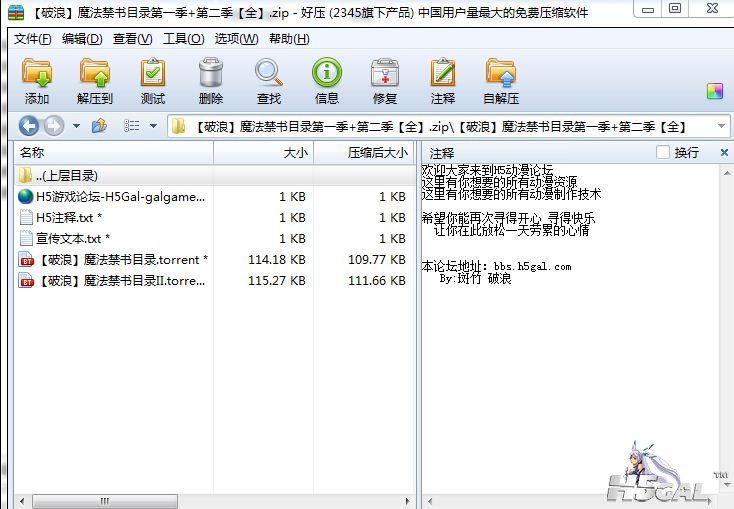This screenshot has width=734, height=509.
Task: Expand the address path combo box
Action: (x=721, y=126)
